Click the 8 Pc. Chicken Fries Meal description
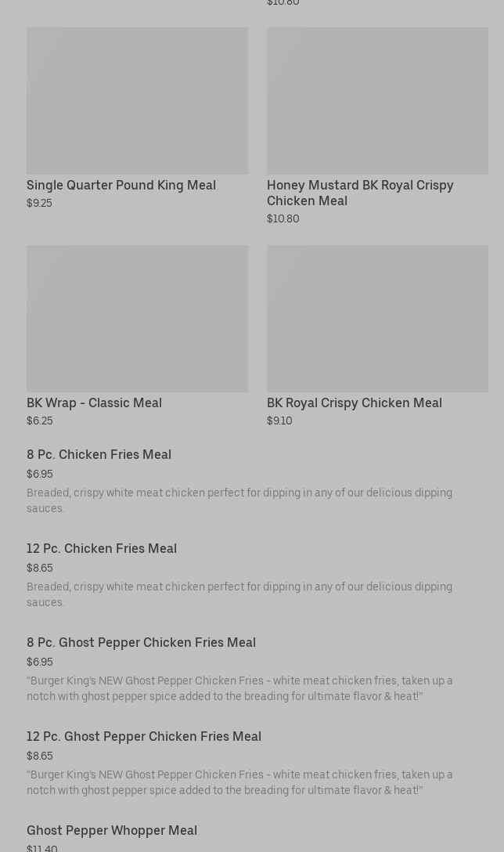This screenshot has height=852, width=504. point(239,500)
